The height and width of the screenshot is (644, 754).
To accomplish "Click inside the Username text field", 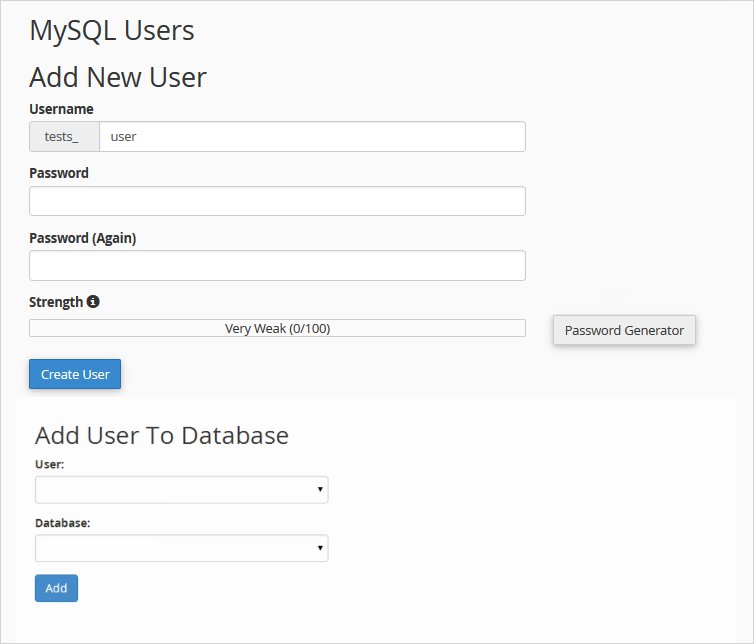I will (312, 137).
